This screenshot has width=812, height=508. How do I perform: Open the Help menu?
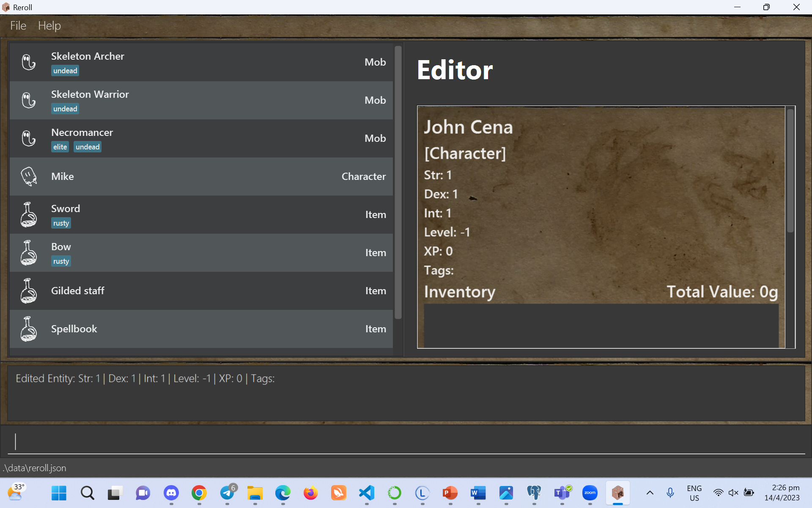[x=49, y=26]
